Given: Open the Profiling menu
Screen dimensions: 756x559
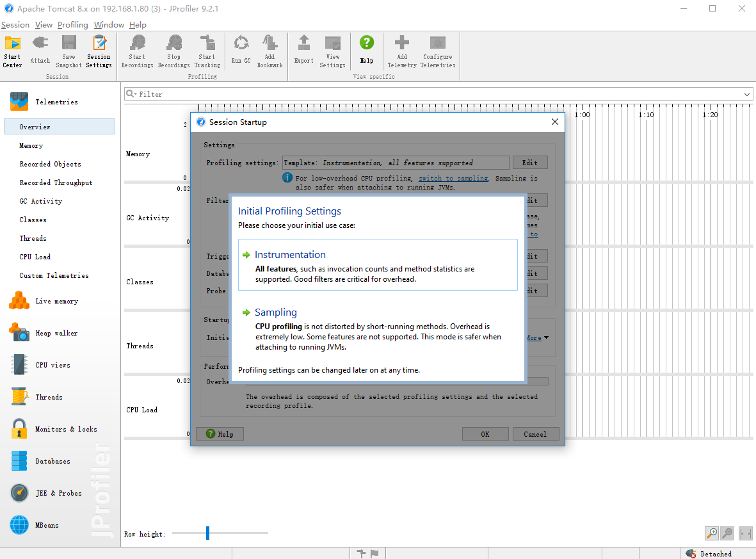Looking at the screenshot, I should 73,24.
